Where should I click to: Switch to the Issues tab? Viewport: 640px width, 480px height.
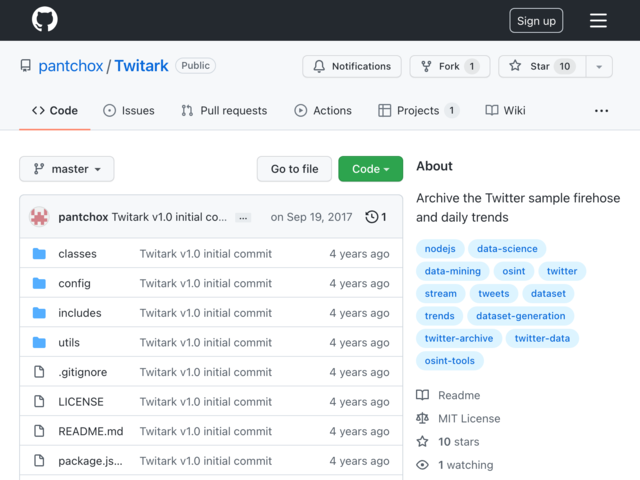[x=129, y=111]
